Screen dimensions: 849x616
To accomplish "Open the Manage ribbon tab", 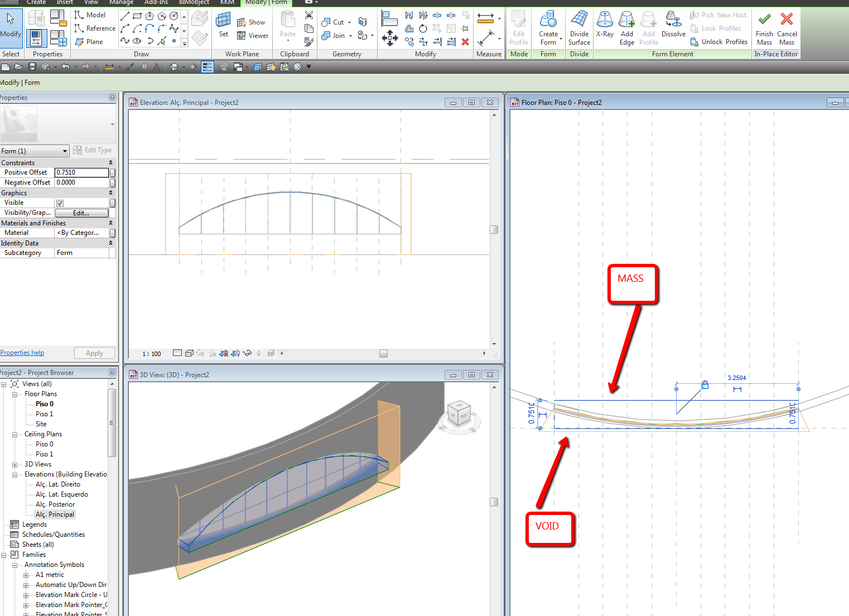I will tap(121, 2).
